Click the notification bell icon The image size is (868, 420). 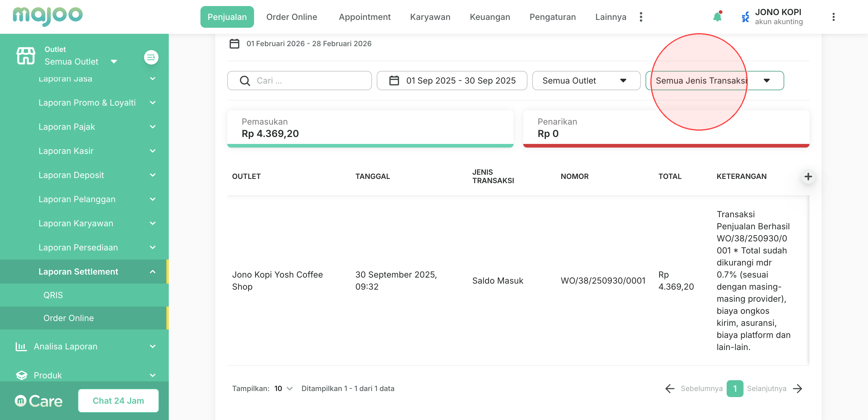[717, 17]
